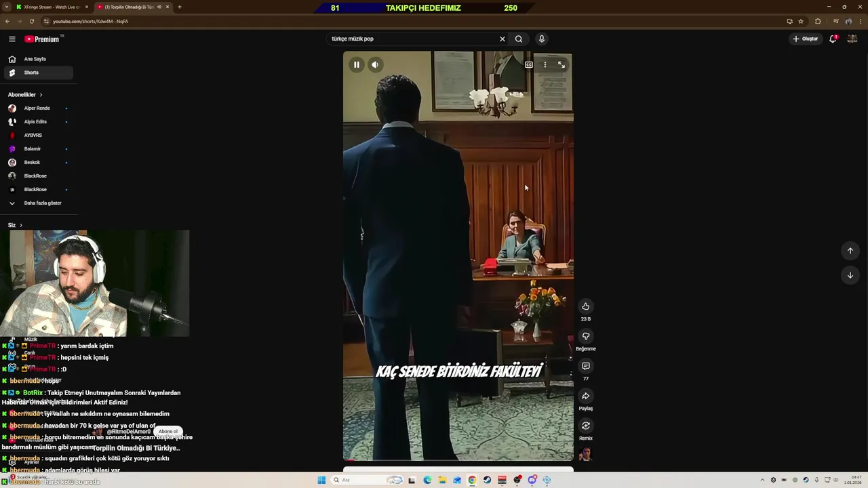Go to Ana Sayfa in sidebar

coord(39,59)
